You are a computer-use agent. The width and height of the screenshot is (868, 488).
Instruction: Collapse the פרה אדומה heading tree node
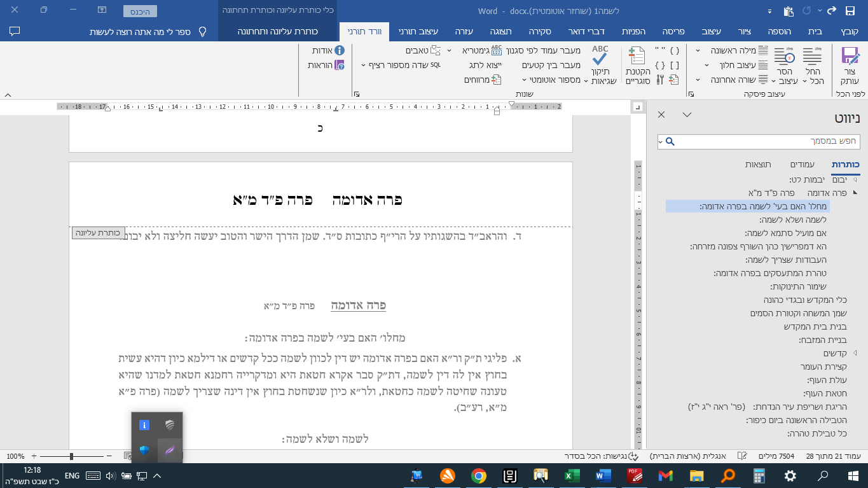(x=855, y=192)
